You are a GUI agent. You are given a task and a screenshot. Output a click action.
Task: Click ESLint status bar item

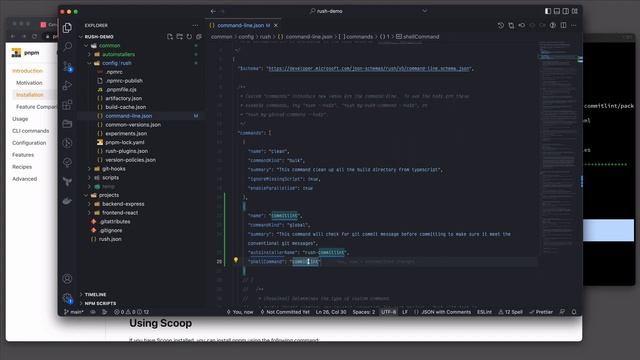pyautogui.click(x=484, y=312)
